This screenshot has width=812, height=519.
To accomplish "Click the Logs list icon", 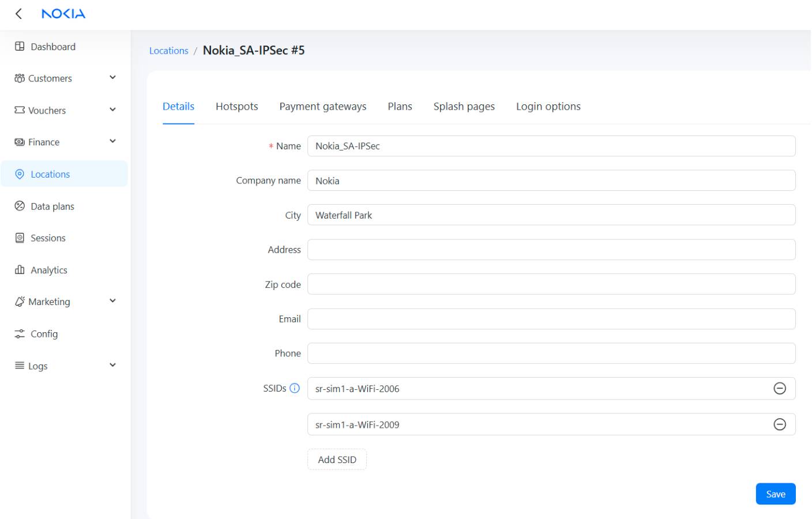I will click(x=20, y=366).
